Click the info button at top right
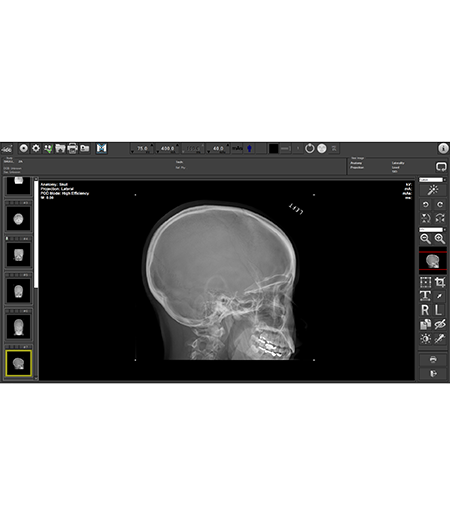Screen dimensions: 450x525 point(443,148)
